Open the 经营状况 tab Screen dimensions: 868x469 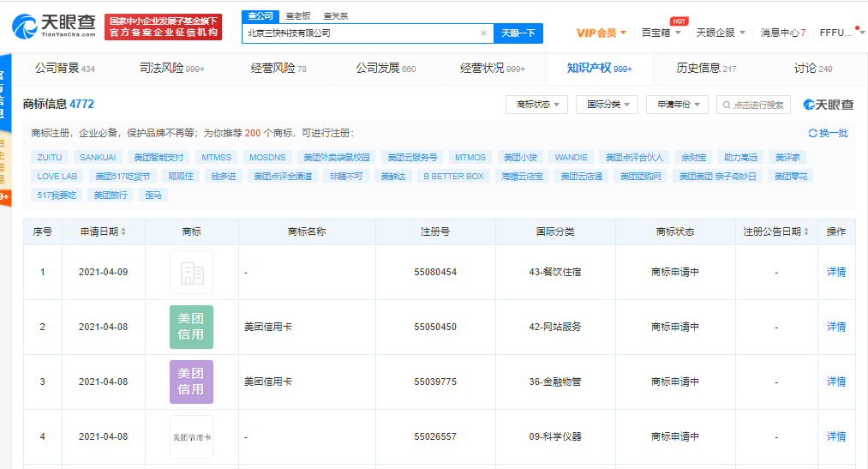tap(492, 68)
